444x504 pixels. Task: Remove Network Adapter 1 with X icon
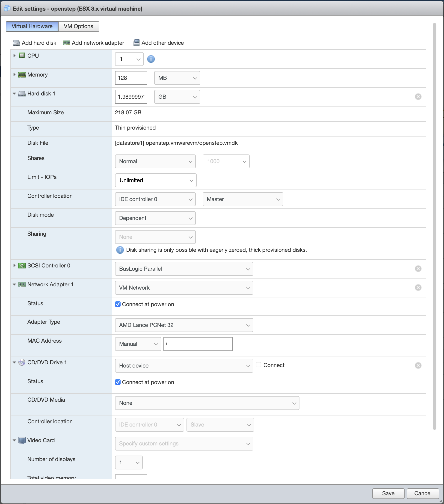(x=418, y=288)
